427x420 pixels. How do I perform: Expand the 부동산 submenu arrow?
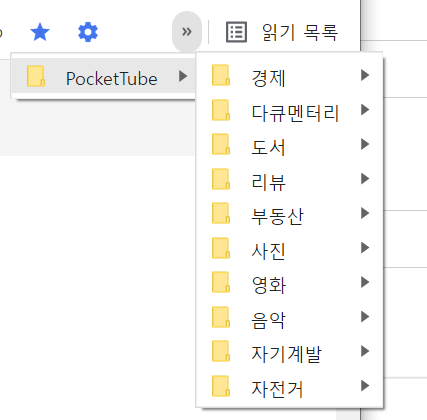point(365,213)
